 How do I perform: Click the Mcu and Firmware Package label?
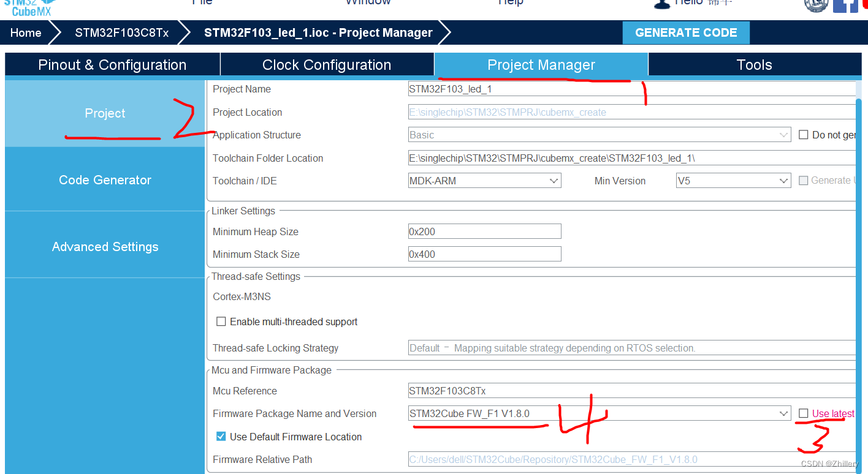272,370
